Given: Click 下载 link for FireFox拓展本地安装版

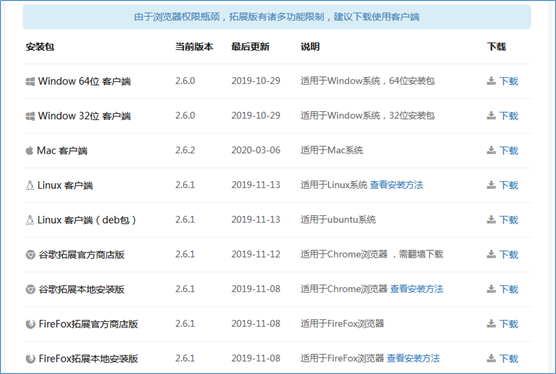Looking at the screenshot, I should pyautogui.click(x=509, y=359).
